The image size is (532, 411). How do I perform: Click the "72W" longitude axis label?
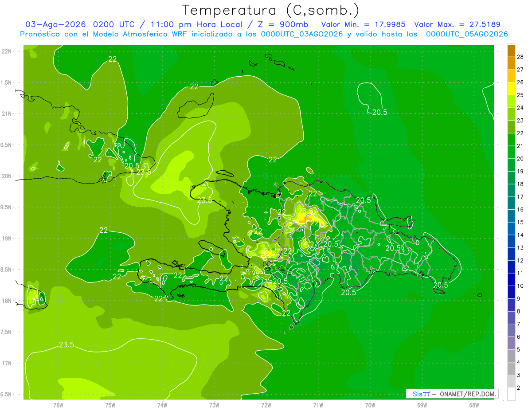pos(266,404)
